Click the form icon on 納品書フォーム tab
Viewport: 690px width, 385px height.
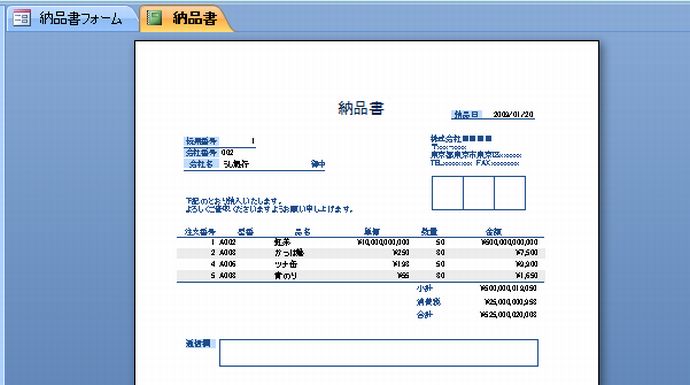tap(22, 18)
